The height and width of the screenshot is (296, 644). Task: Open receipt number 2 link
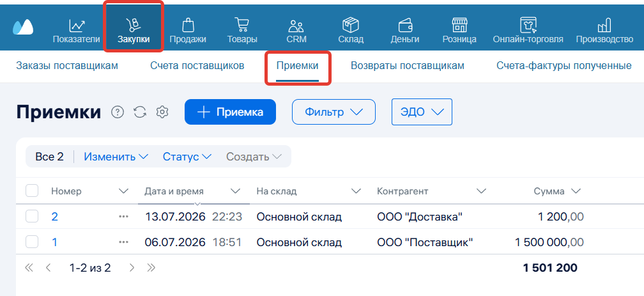coord(55,217)
